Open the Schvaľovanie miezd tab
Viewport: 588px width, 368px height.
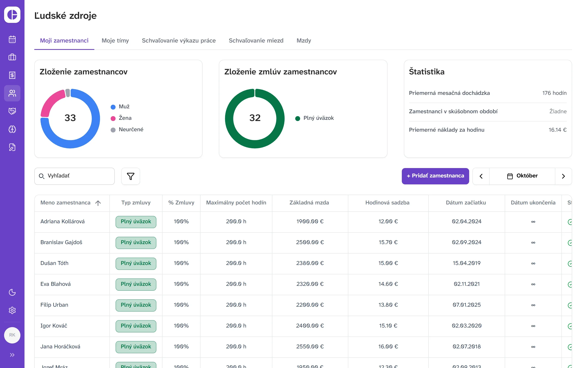tap(256, 41)
